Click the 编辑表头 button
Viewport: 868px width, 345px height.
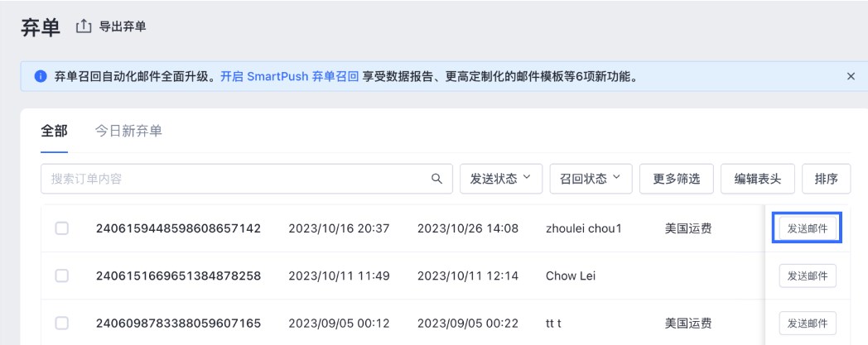[x=759, y=178]
